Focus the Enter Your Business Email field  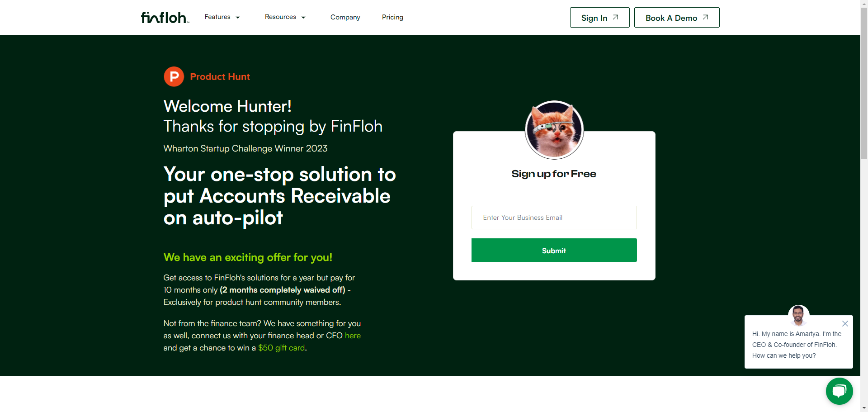pos(554,218)
